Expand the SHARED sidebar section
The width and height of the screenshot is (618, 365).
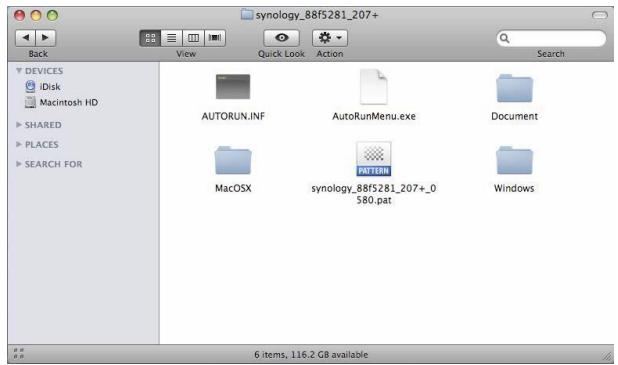click(19, 125)
